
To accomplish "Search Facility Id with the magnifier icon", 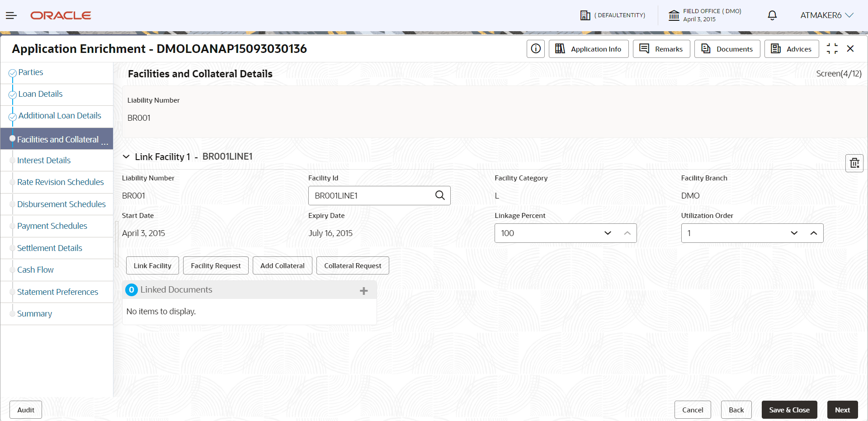I will coord(440,195).
